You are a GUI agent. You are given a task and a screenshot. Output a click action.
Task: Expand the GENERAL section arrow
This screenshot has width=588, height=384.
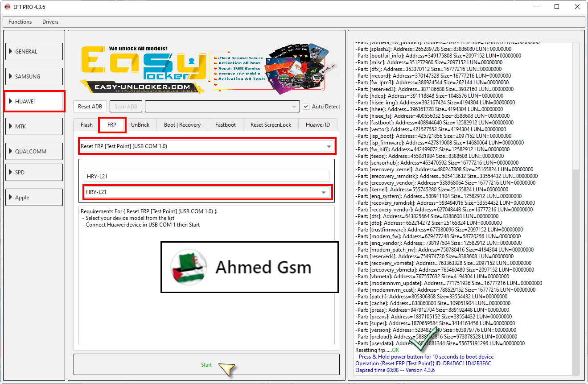10,51
